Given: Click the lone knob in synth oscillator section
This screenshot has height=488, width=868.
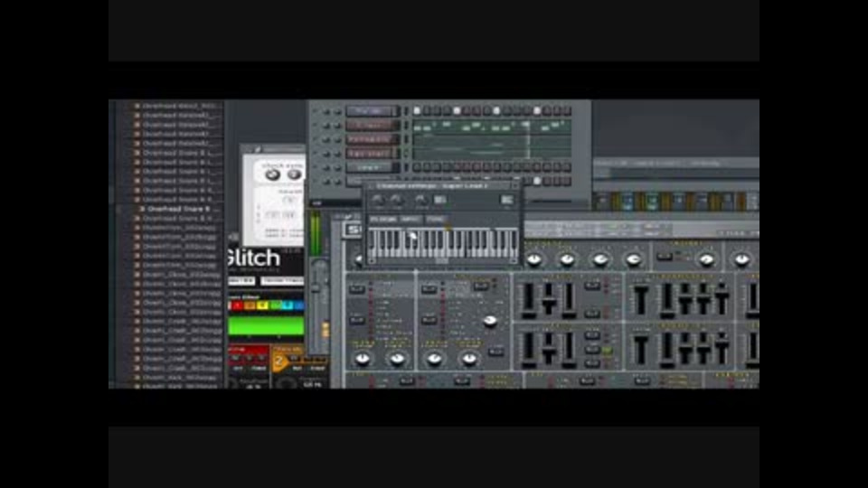Looking at the screenshot, I should [490, 321].
